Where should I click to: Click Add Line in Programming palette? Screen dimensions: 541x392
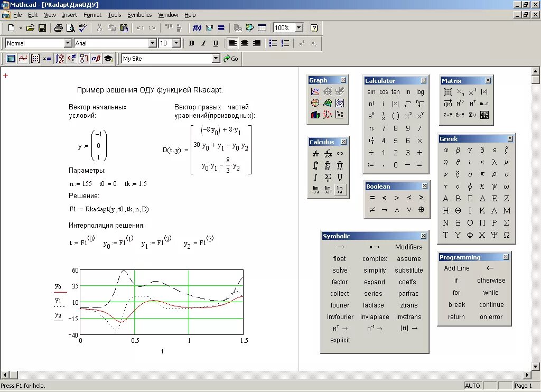click(x=456, y=268)
